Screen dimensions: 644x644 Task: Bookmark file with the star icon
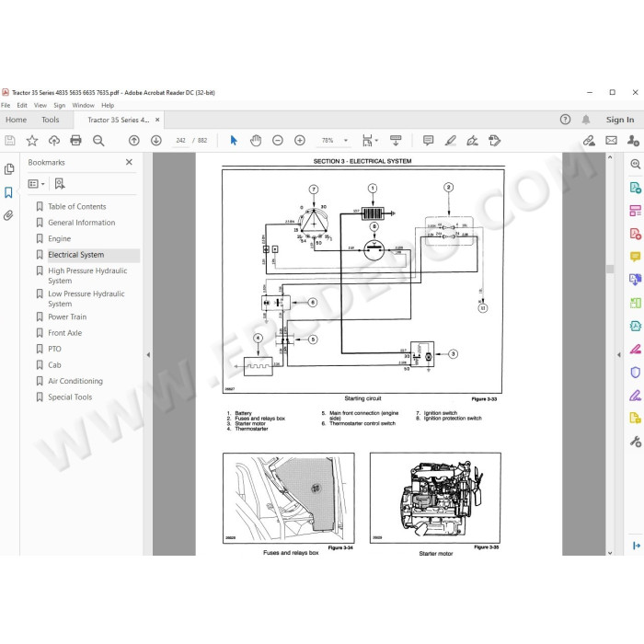[x=32, y=141]
